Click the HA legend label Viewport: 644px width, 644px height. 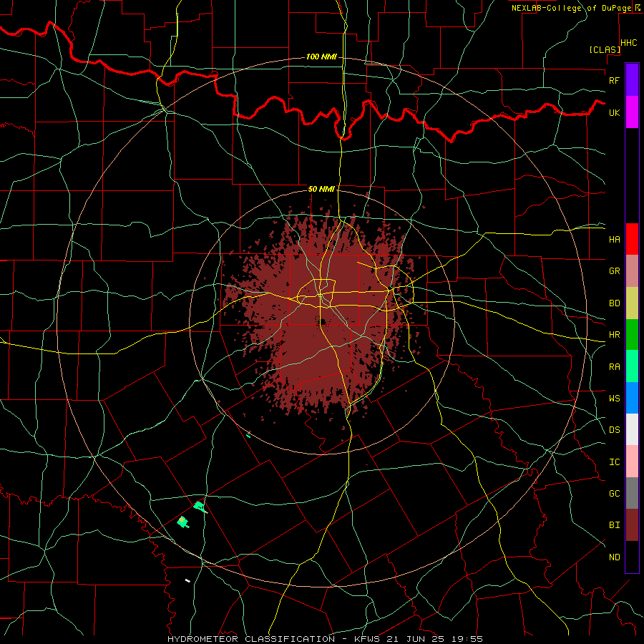tap(614, 239)
